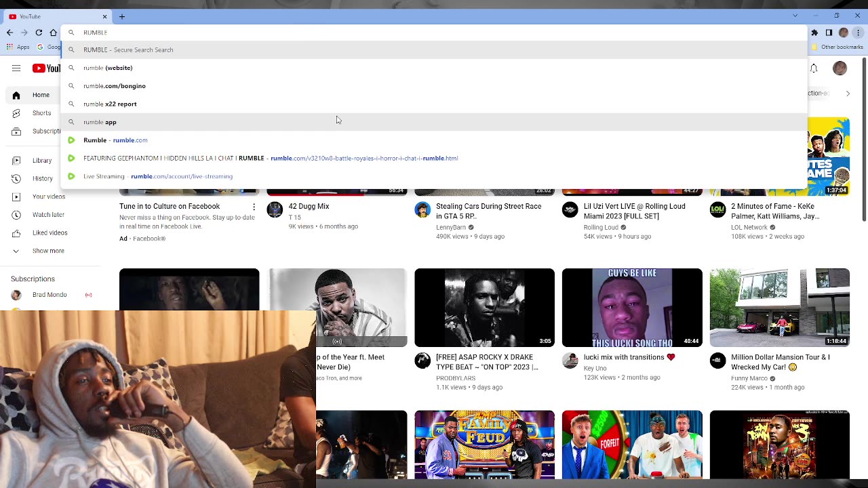The image size is (868, 488).
Task: Open the Key Uno channel avatar
Action: (570, 361)
